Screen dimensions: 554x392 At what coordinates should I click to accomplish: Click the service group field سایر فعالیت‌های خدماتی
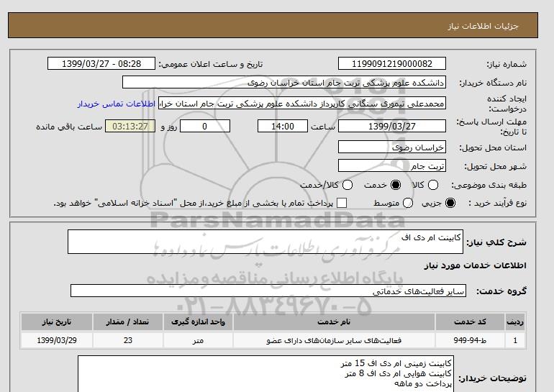[268, 291]
